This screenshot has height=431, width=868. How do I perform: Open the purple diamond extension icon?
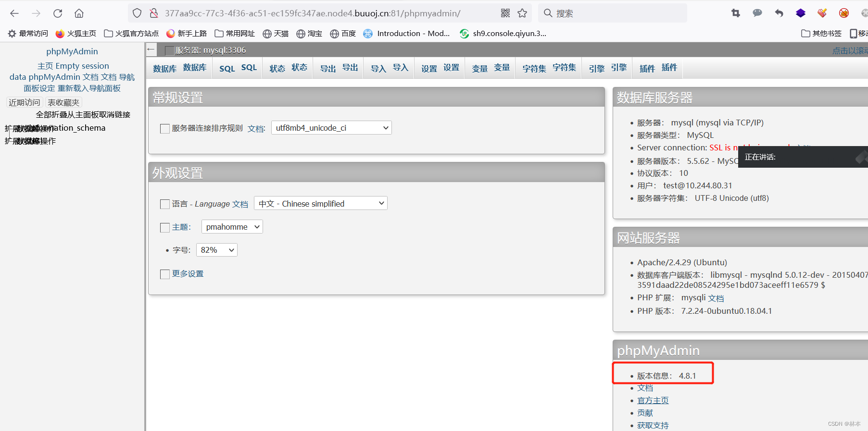[801, 13]
